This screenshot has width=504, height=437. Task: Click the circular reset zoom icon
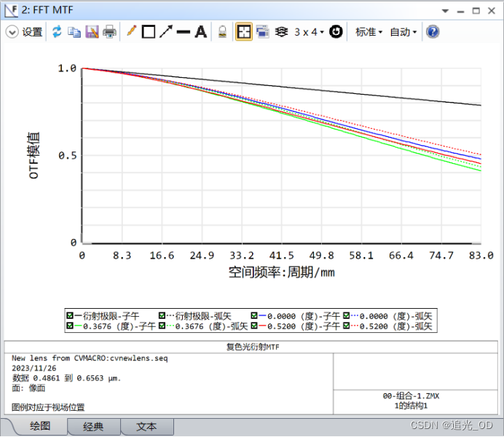pos(336,32)
